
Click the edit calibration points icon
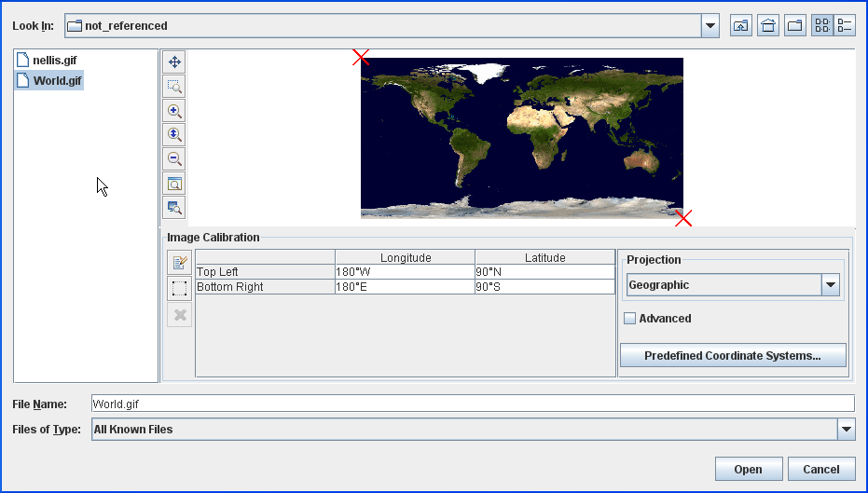(180, 263)
